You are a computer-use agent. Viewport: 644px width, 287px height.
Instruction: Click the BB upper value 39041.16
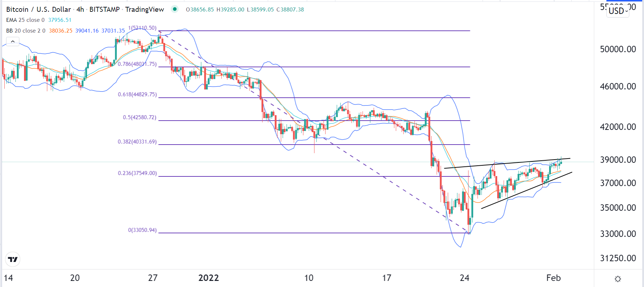[x=87, y=31]
